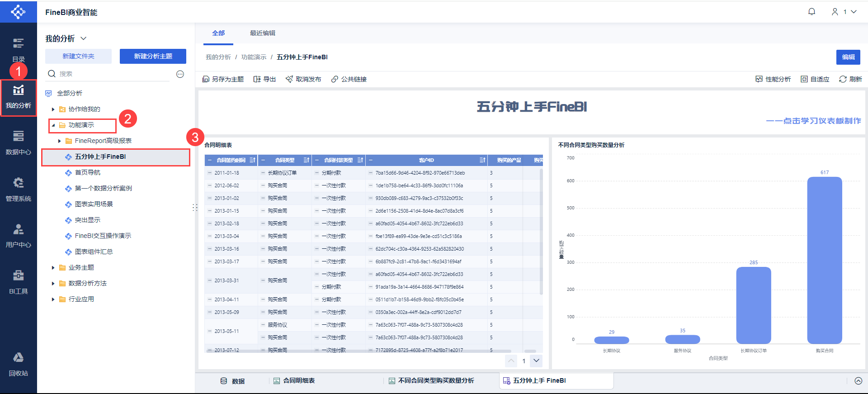Sort by the 合同签约时间 column sort icon
Viewport: 868px width, 394px height.
click(252, 160)
